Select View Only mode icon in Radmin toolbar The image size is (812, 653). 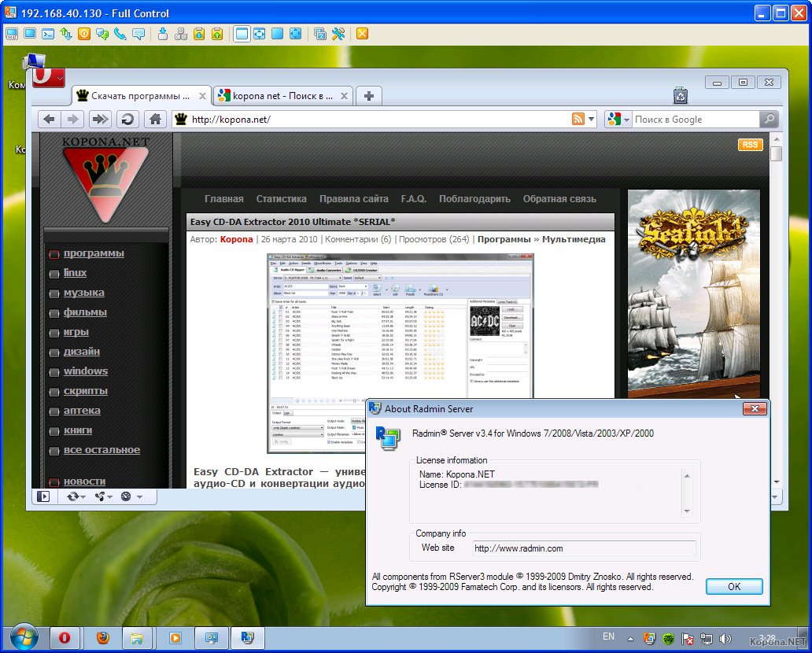click(x=30, y=34)
